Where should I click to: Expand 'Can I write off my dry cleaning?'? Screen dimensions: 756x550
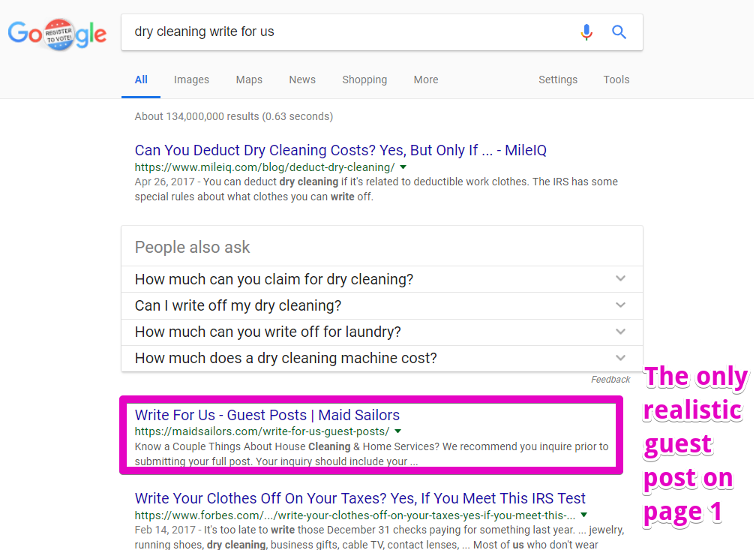tap(382, 306)
